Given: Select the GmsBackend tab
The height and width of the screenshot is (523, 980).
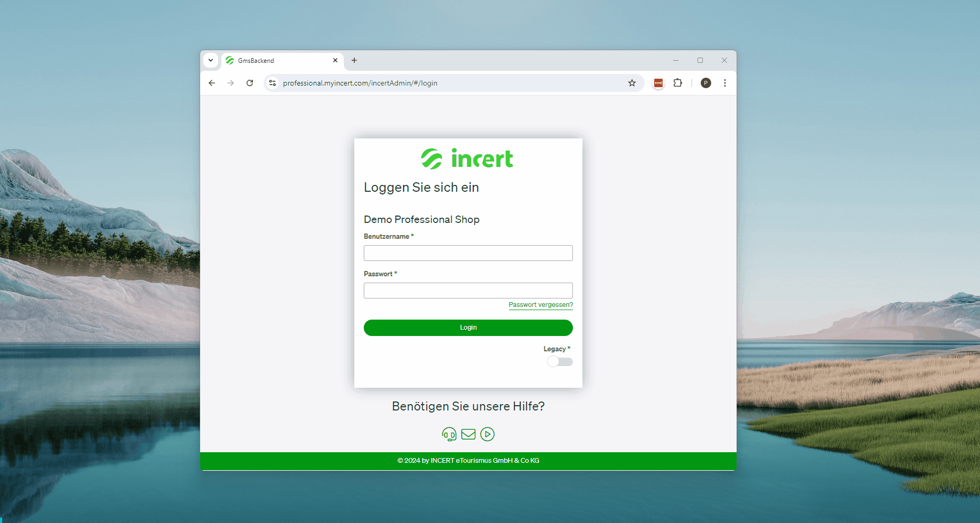Looking at the screenshot, I should [x=282, y=61].
